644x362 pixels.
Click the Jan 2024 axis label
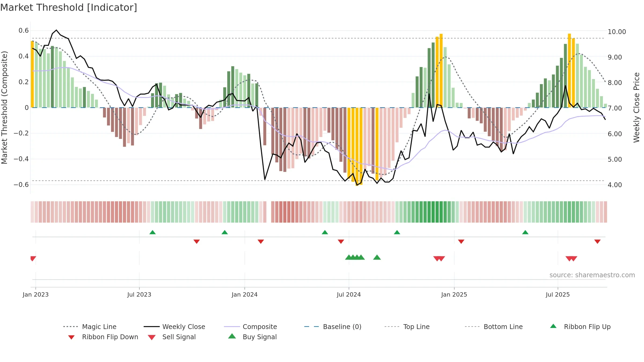[x=245, y=294]
